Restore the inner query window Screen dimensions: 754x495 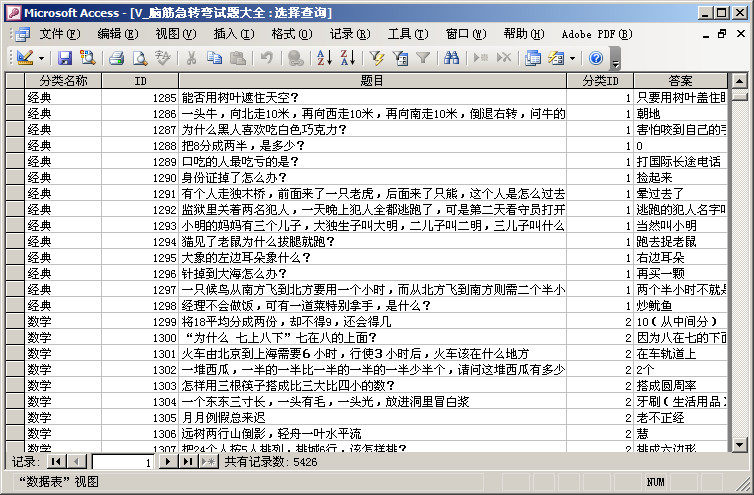[x=722, y=34]
